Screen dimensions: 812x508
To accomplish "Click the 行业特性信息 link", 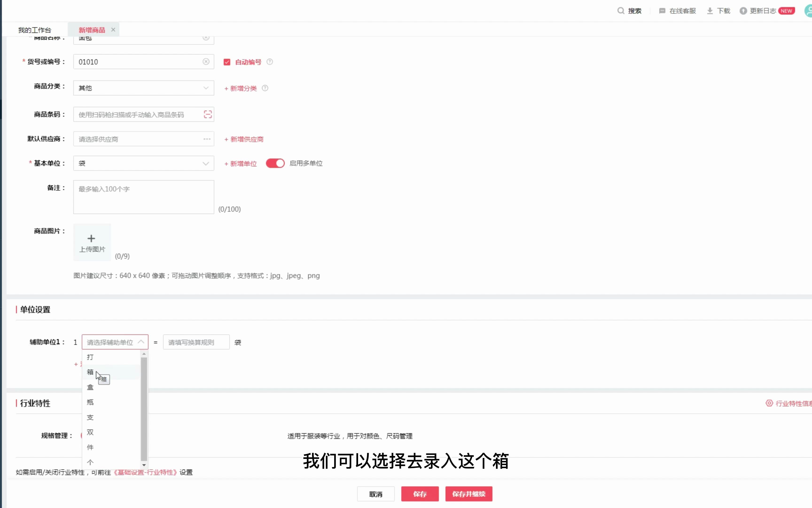I will coord(793,403).
